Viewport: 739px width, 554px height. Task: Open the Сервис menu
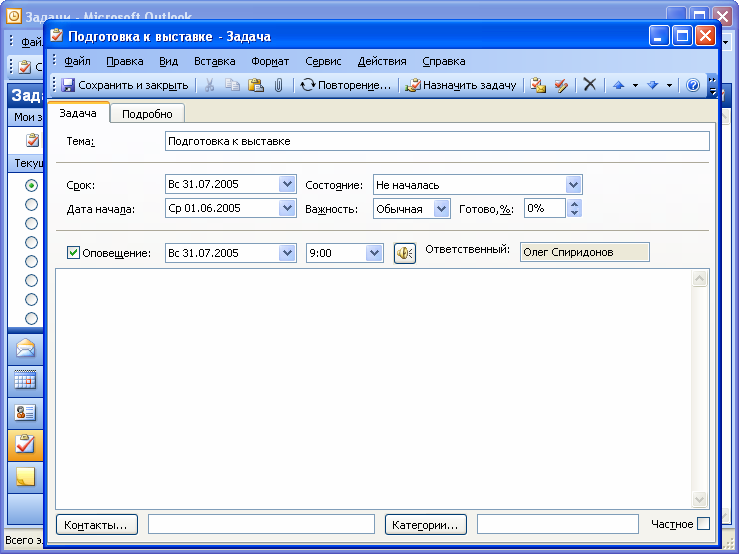pyautogui.click(x=323, y=61)
